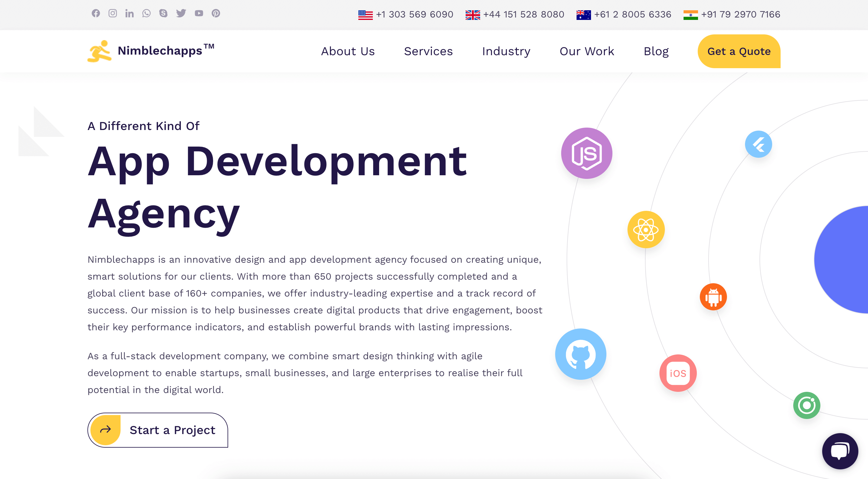Screen dimensions: 868x479
Task: Call the UK number +44 151 528 8080
Action: [x=524, y=14]
